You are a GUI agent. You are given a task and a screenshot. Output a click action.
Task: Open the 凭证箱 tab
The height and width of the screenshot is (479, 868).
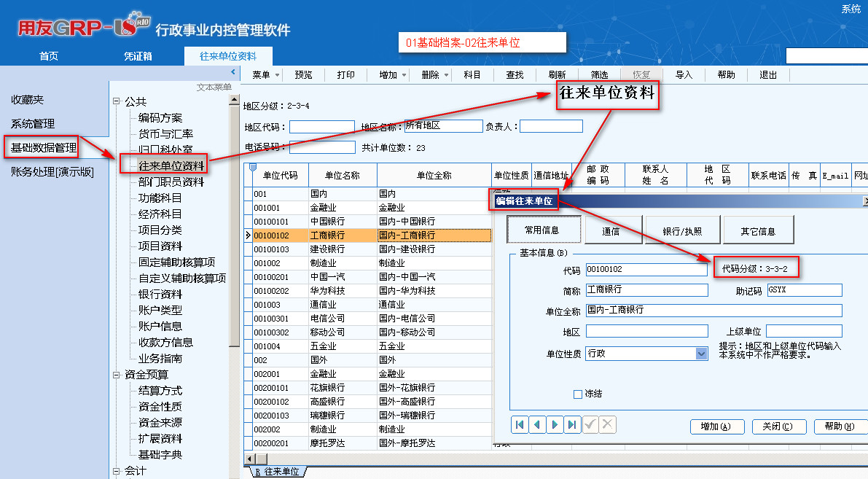(x=138, y=56)
